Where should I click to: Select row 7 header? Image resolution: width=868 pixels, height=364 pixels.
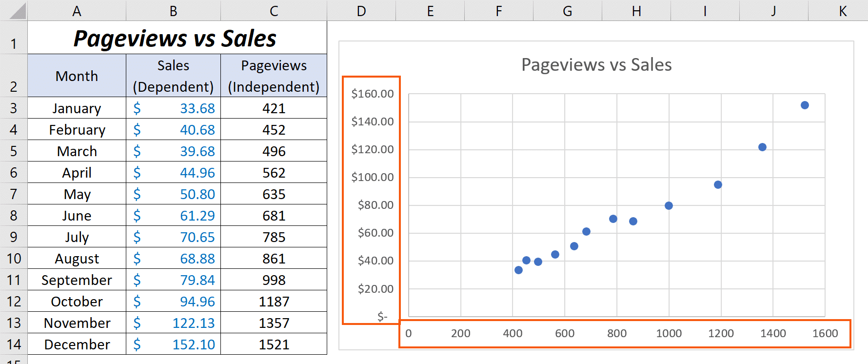pos(14,194)
